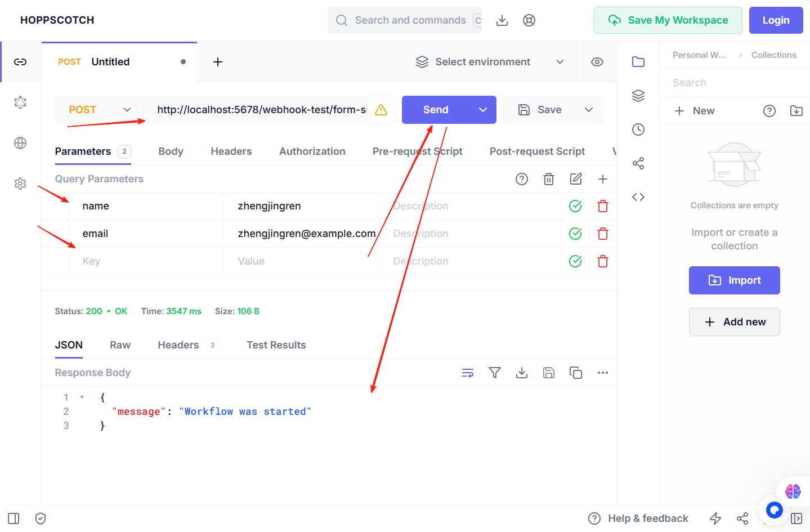Open the REST link icon in sidebar

(20, 62)
